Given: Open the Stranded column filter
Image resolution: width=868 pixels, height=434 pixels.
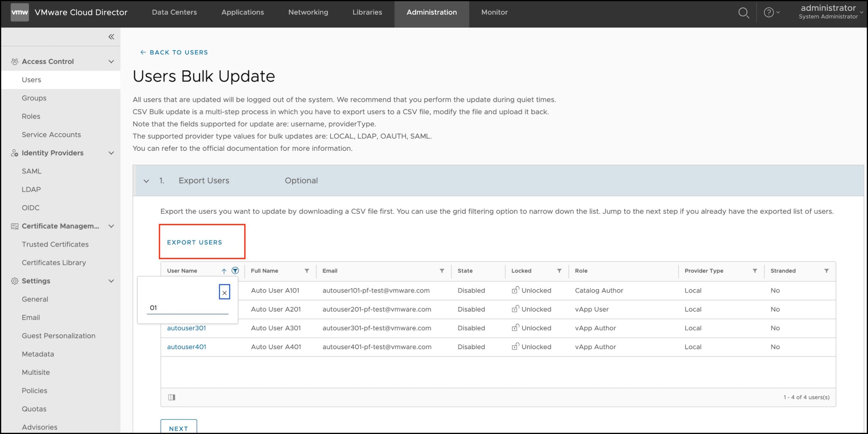Looking at the screenshot, I should pos(826,271).
